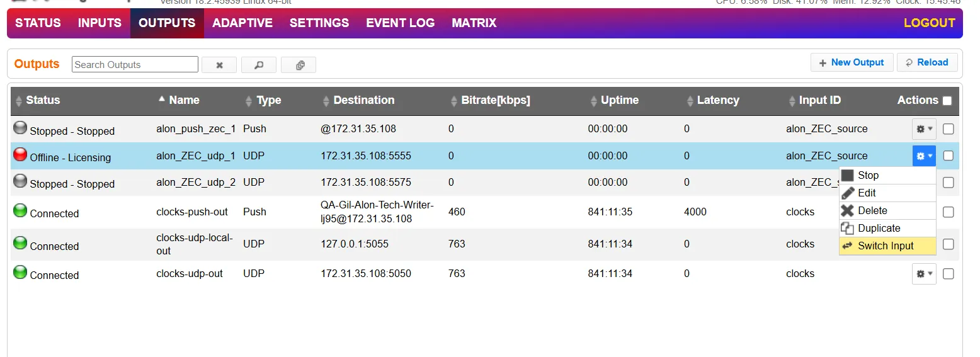Check the box for clocks-udp-local-out row
This screenshot has height=357, width=980.
tap(948, 244)
